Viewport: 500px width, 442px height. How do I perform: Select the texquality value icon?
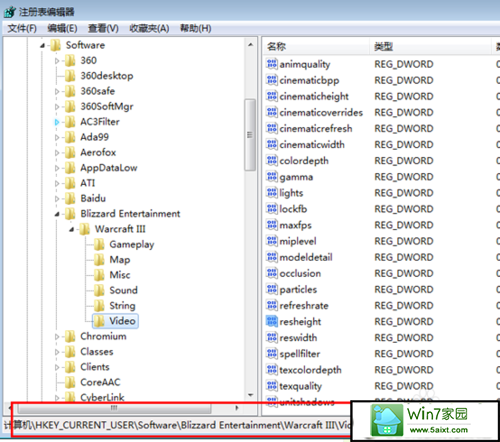272,386
